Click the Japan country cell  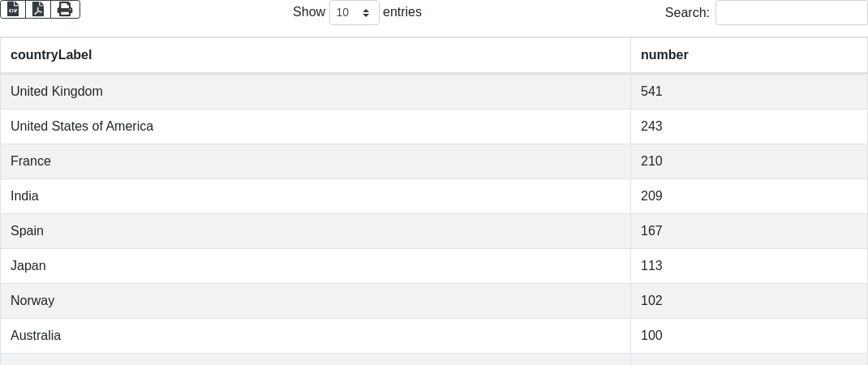click(x=28, y=266)
